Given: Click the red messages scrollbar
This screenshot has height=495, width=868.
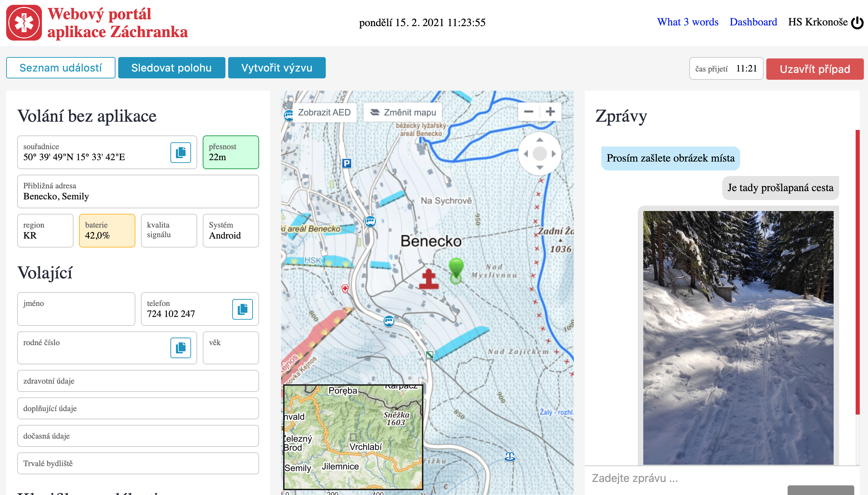Looking at the screenshot, I should [858, 272].
